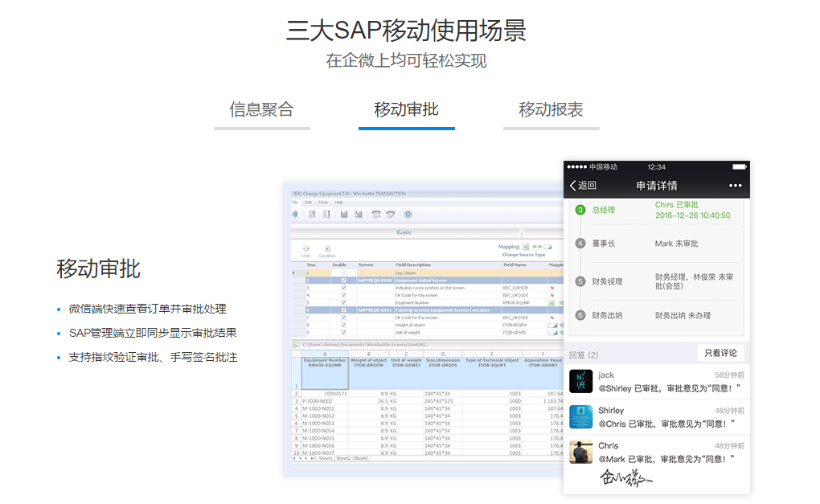The height and width of the screenshot is (504, 820).
Task: Click 'Chirs 已审批' green status text
Action: pyautogui.click(x=677, y=205)
